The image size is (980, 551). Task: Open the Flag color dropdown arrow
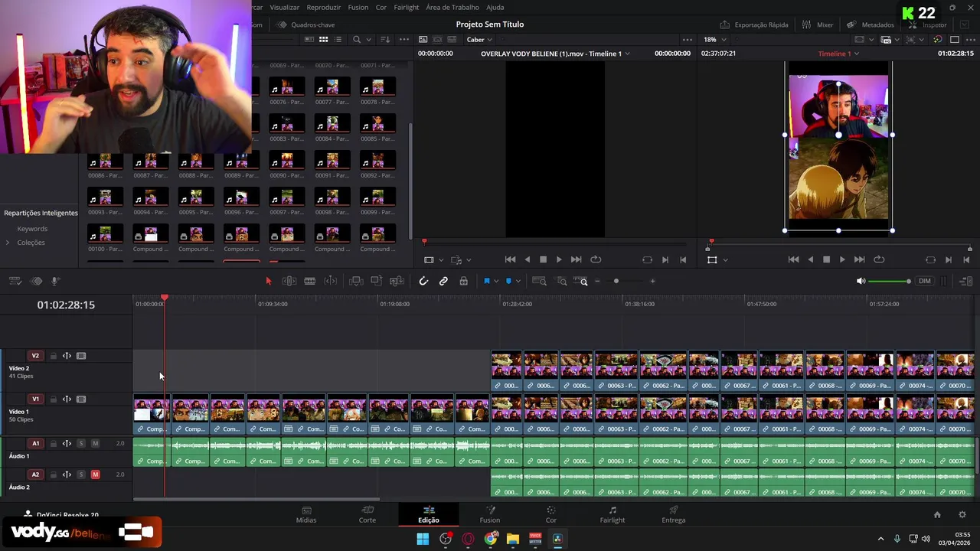[496, 282]
